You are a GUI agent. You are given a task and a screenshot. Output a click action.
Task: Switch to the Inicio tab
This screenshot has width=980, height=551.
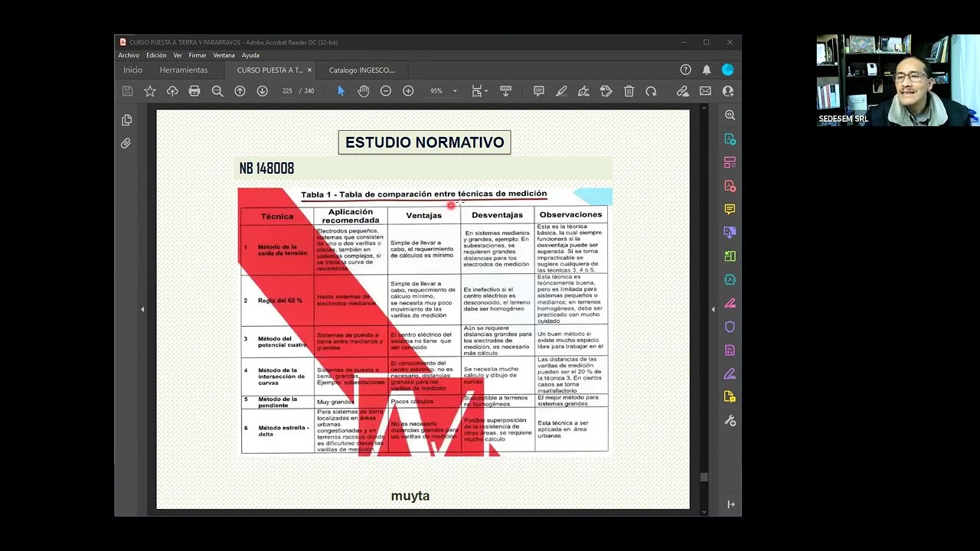133,70
